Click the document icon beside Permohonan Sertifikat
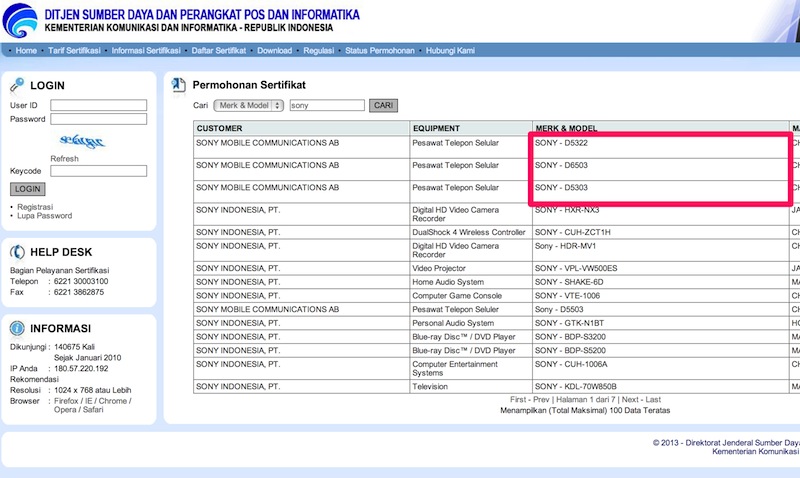This screenshot has height=478, width=800. [x=178, y=85]
